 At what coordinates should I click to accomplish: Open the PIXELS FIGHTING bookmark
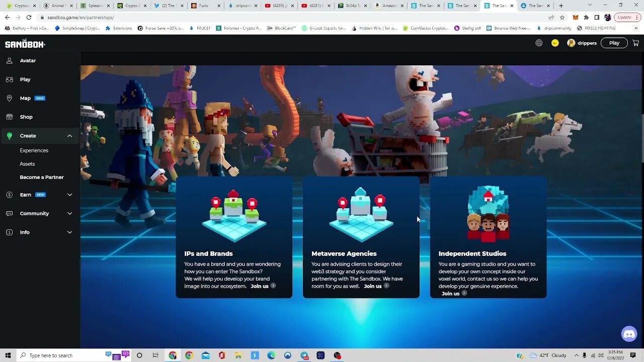point(596,28)
